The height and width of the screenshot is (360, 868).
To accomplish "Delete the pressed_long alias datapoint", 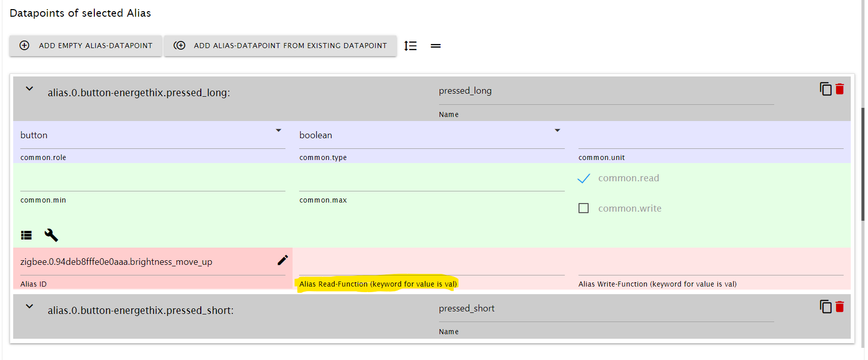I will (840, 89).
